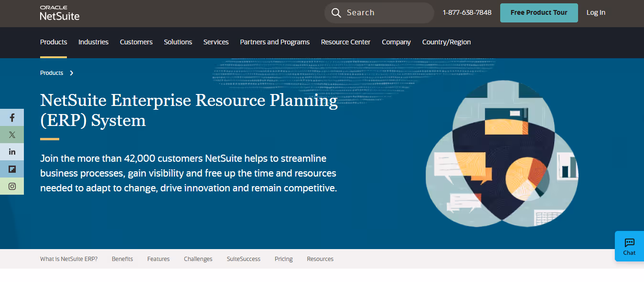The height and width of the screenshot is (282, 644).
Task: Jump to the Resources section
Action: (x=320, y=259)
